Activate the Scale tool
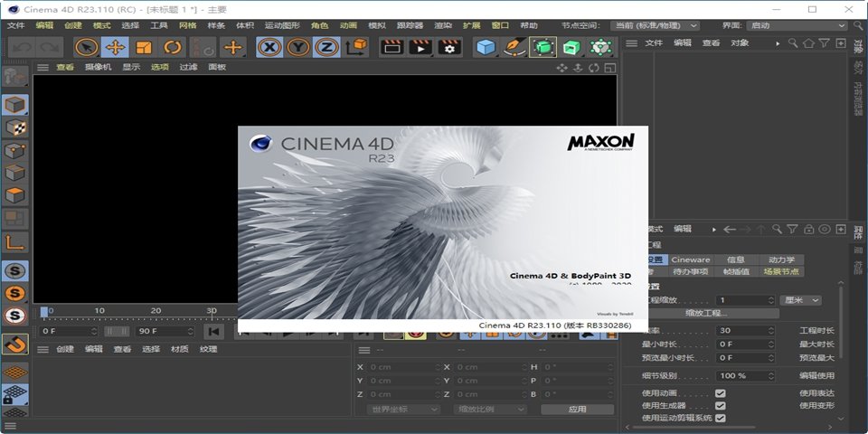This screenshot has width=868, height=434. [144, 48]
